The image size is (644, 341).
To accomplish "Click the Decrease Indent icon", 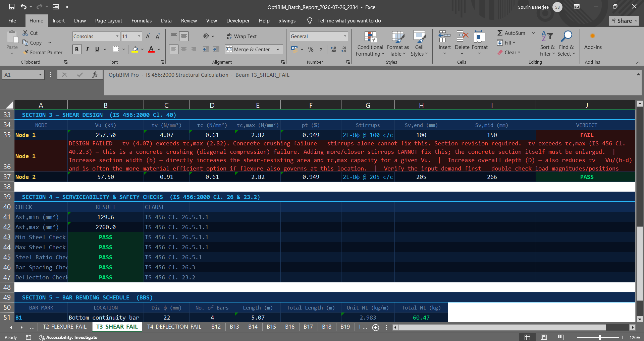I will [206, 49].
